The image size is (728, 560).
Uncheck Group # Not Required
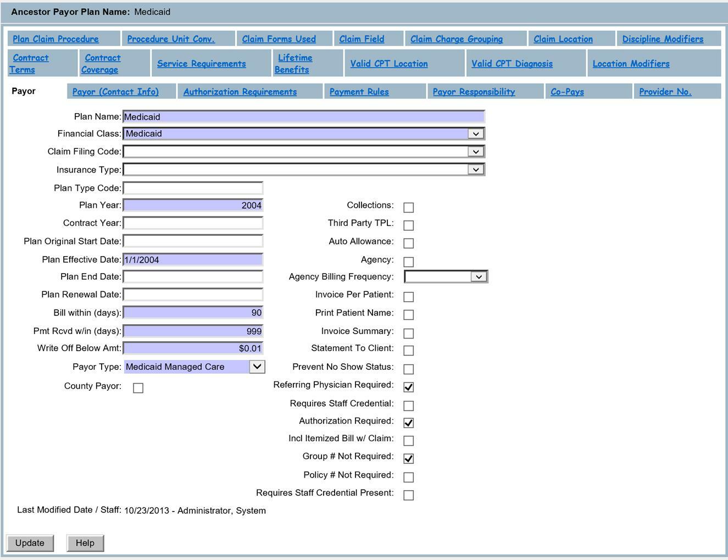point(408,458)
